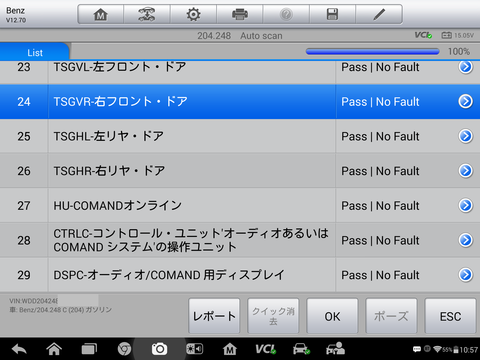
Task: Open details arrow for row 29 DSPC
Action: click(465, 275)
